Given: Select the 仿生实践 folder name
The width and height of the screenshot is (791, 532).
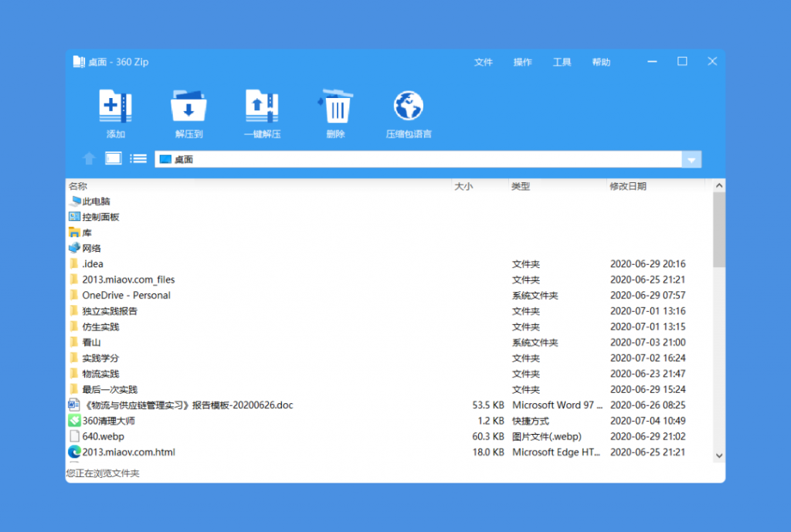Looking at the screenshot, I should 100,327.
